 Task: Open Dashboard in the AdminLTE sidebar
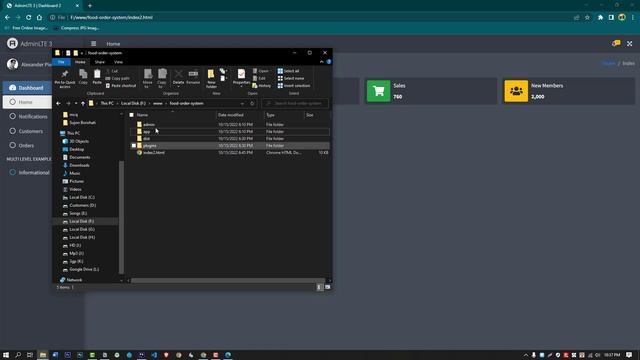(28, 88)
